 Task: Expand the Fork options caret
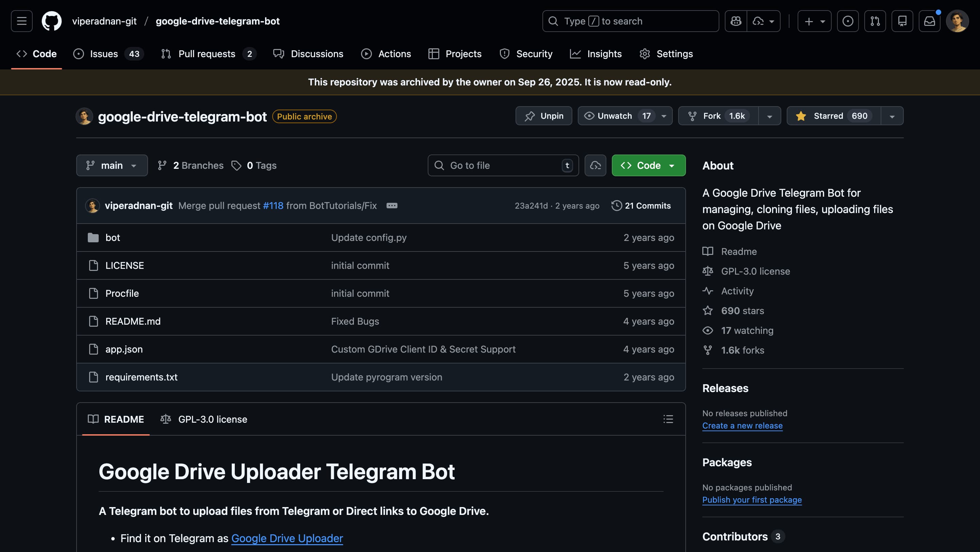770,116
